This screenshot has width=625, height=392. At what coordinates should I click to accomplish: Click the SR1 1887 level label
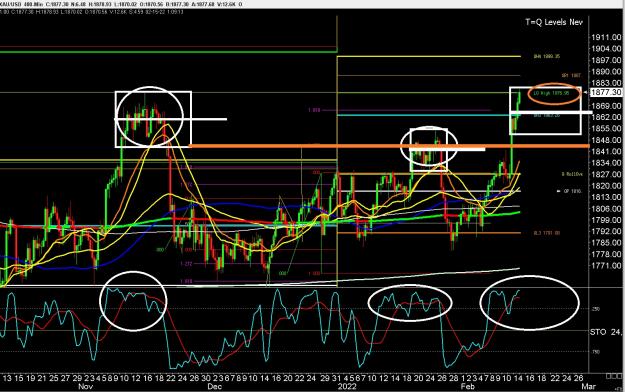(x=571, y=75)
